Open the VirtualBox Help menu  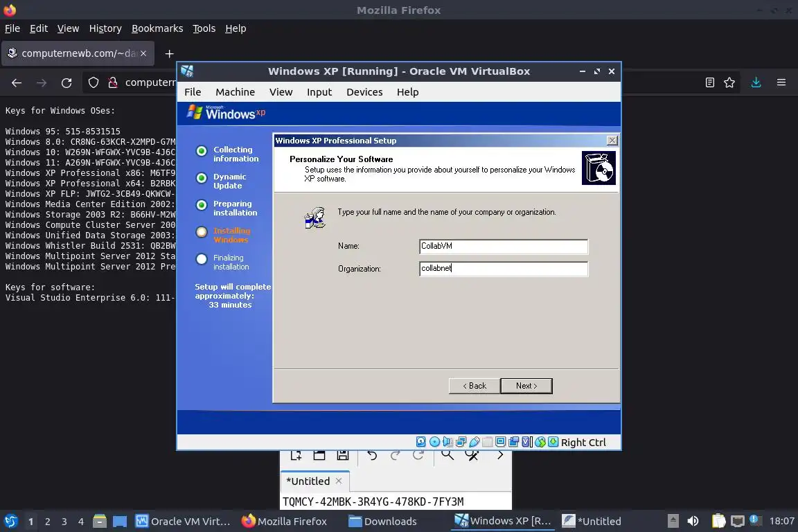(x=407, y=92)
